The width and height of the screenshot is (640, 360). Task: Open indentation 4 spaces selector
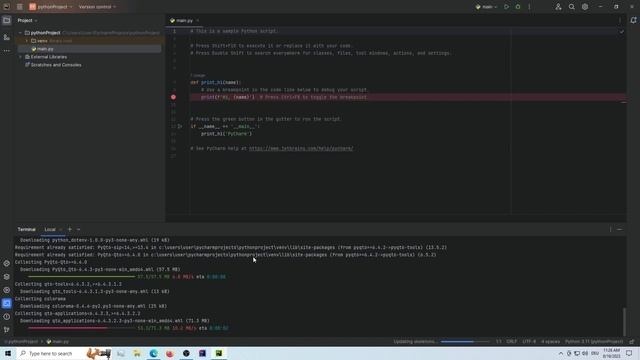click(550, 342)
